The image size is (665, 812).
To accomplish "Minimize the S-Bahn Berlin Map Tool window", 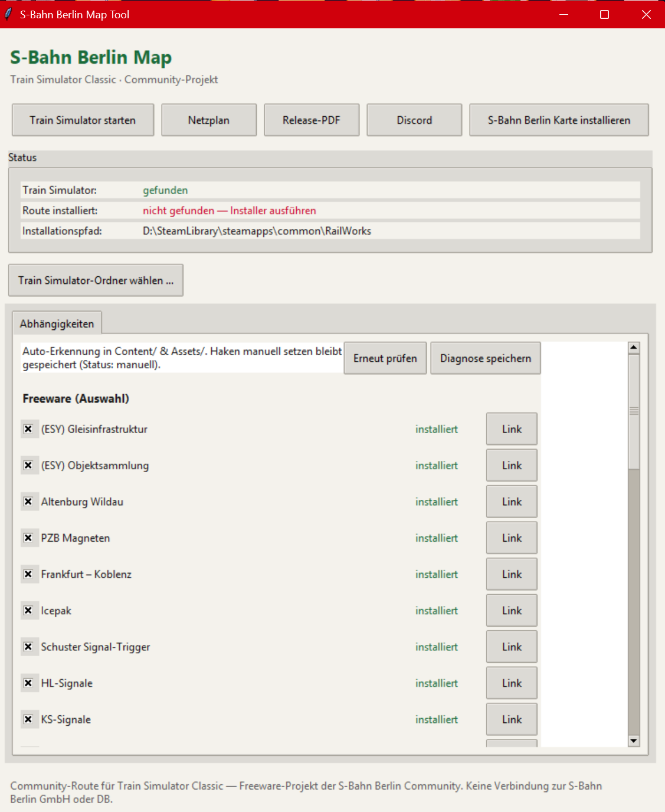I will (564, 14).
